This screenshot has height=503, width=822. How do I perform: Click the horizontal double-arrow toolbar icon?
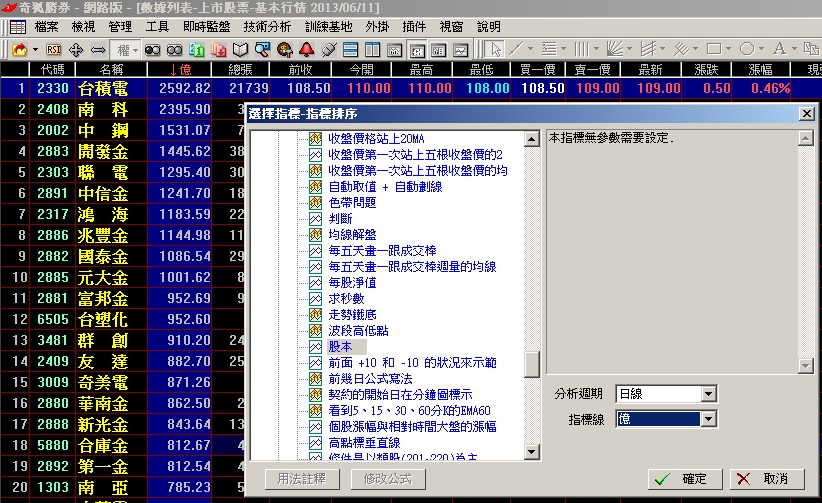coord(98,50)
